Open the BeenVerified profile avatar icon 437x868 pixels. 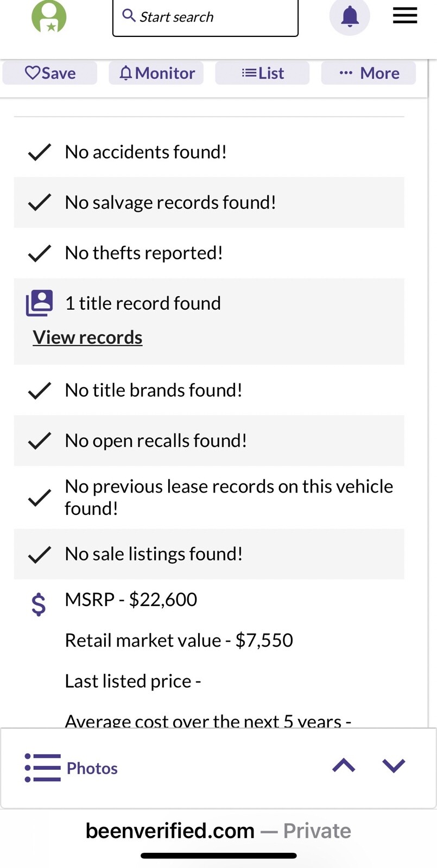(49, 16)
